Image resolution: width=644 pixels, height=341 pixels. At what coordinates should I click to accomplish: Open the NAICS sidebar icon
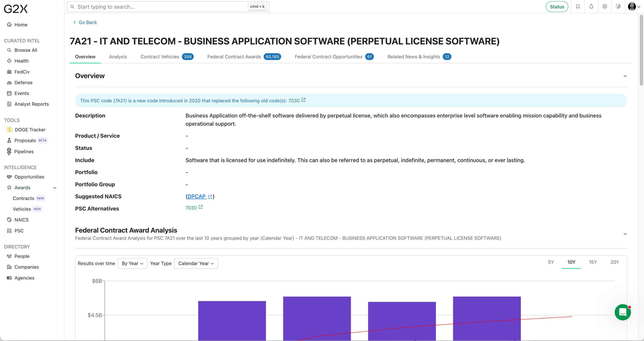9,220
